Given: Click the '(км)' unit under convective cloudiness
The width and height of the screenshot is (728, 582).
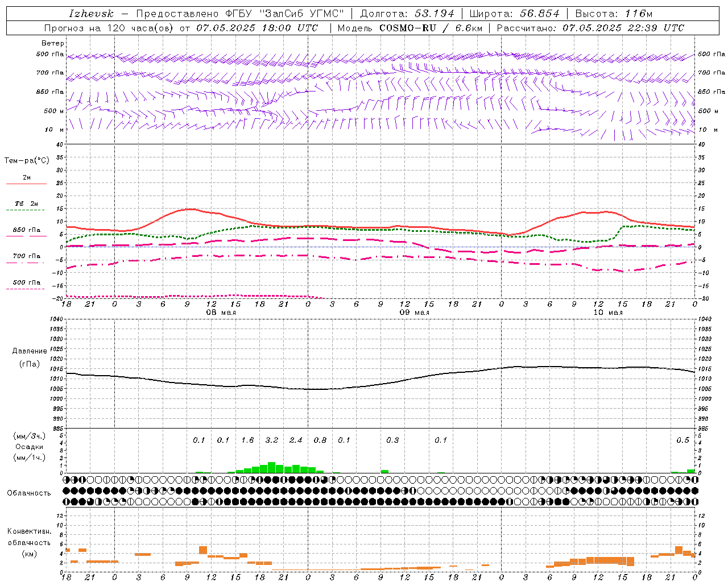Looking at the screenshot, I should tap(30, 554).
